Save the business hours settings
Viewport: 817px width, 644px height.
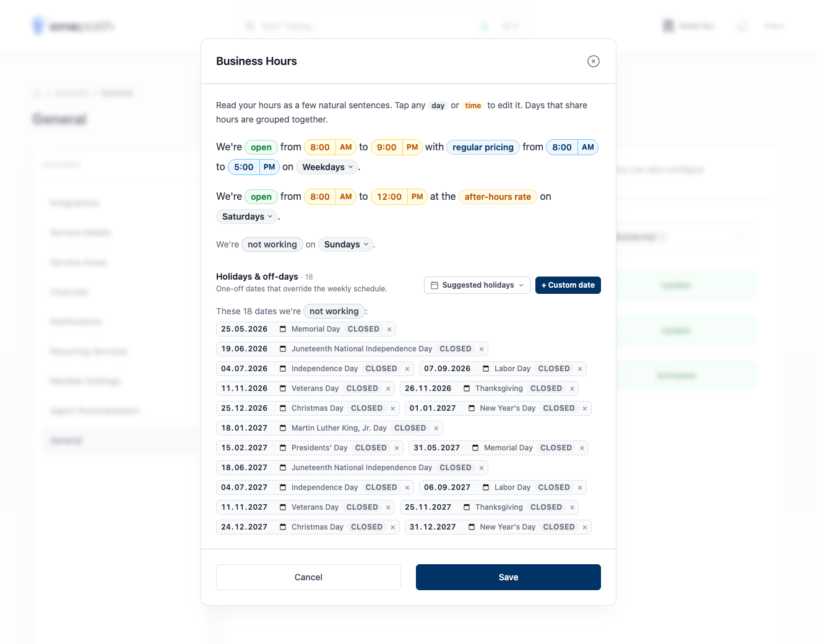pos(508,577)
